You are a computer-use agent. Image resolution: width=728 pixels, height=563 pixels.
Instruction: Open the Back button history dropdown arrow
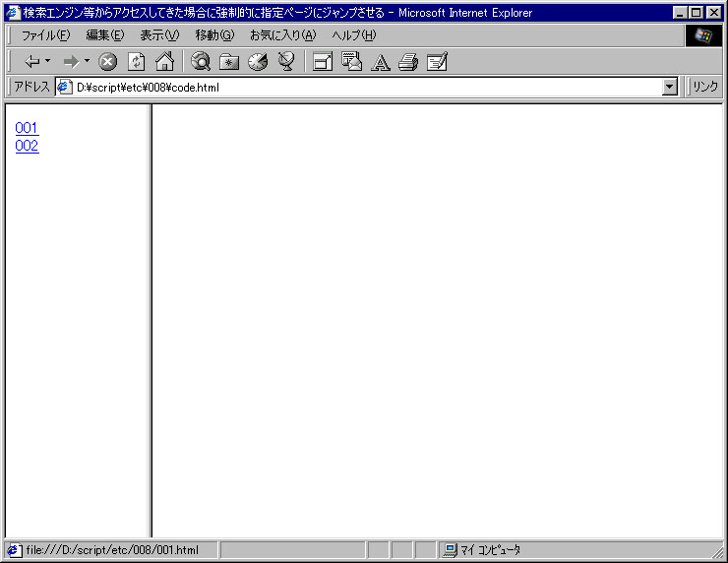pos(47,61)
